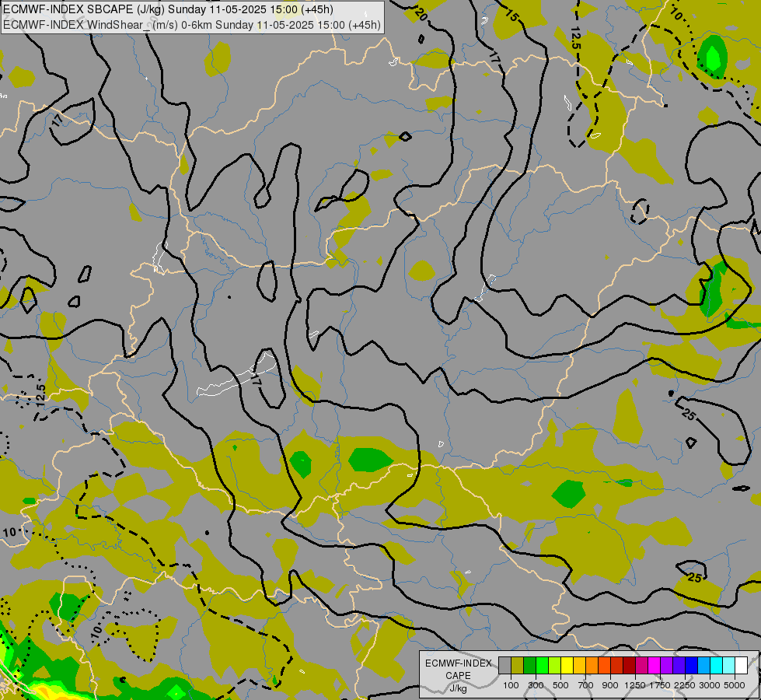Click the legend value 2250

(x=685, y=685)
